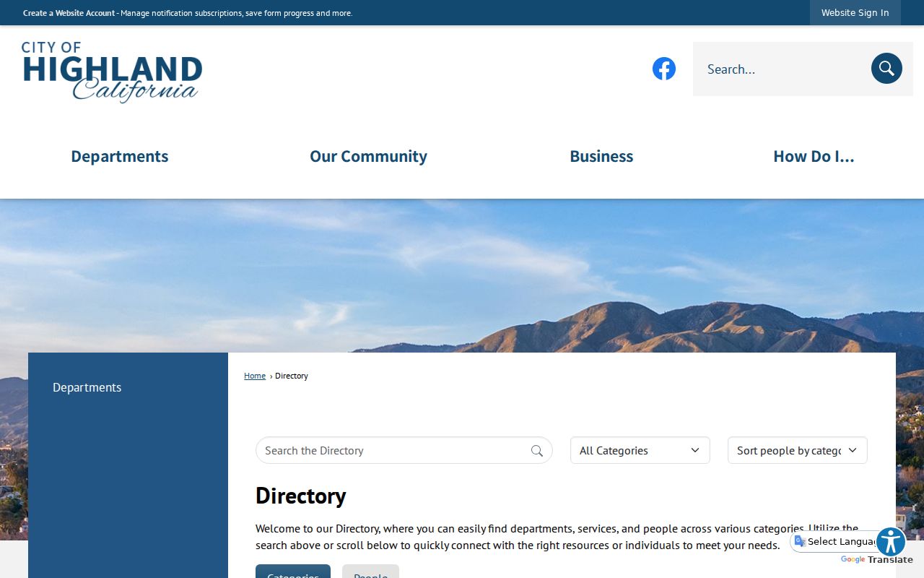
Task: Click the site search magnifier button
Action: coord(886,69)
